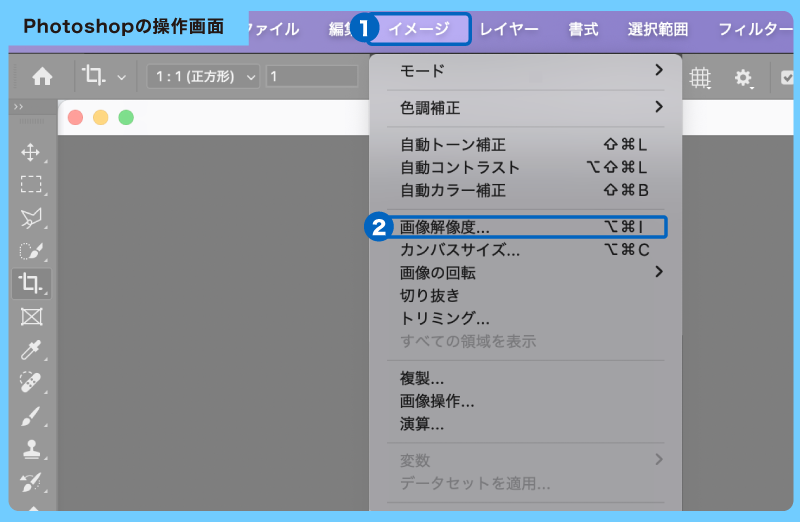Screen dimensions: 800x522
Task: Open the フィルター menu
Action: pyautogui.click(x=756, y=29)
